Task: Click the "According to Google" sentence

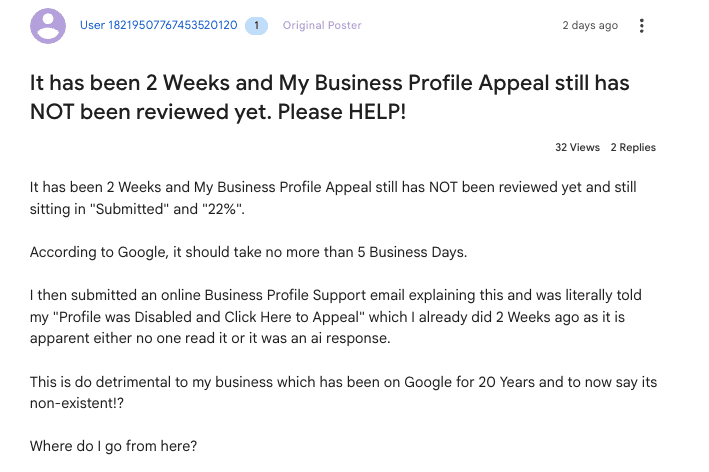Action: [x=248, y=252]
